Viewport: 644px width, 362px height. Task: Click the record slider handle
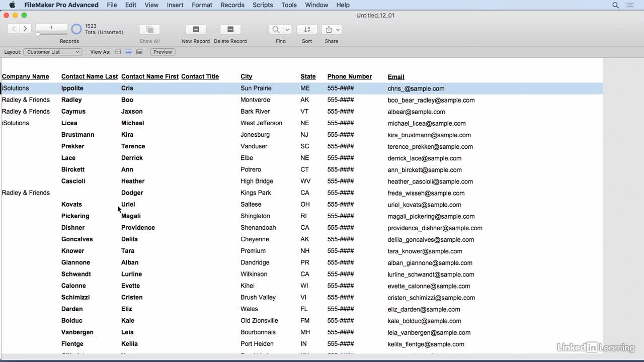[38, 35]
